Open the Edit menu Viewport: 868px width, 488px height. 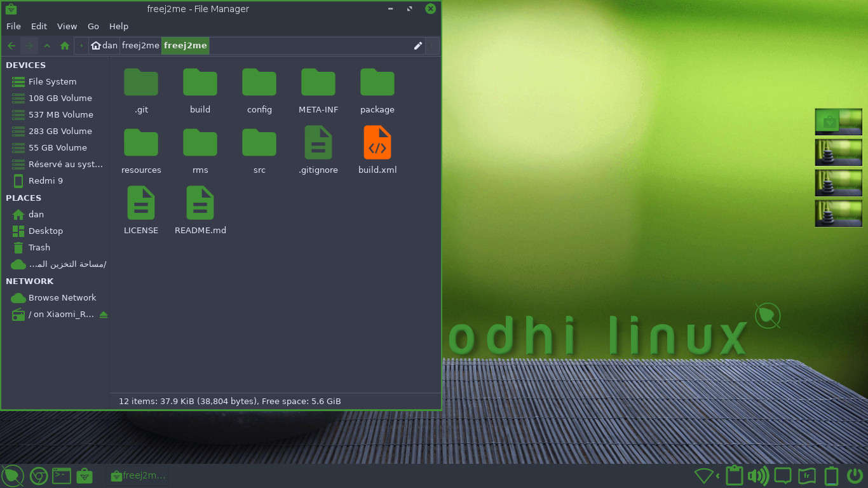click(39, 26)
